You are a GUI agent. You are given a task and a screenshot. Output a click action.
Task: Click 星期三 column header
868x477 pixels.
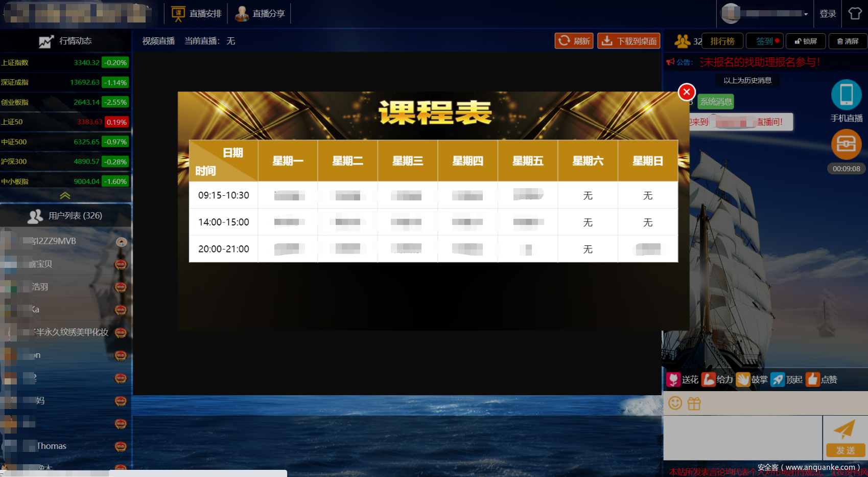(408, 161)
